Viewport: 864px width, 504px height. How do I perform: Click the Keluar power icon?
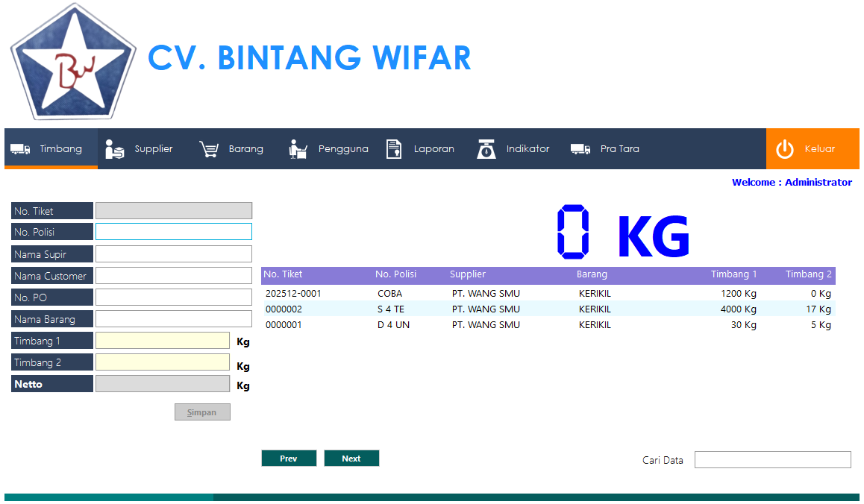click(785, 149)
